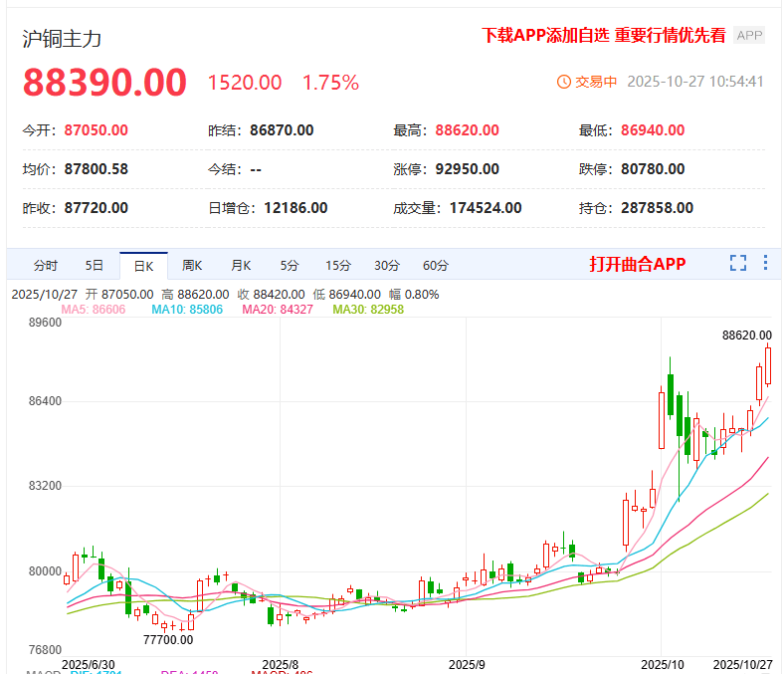
Task: Select the 日K chart tab
Action: pyautogui.click(x=143, y=266)
